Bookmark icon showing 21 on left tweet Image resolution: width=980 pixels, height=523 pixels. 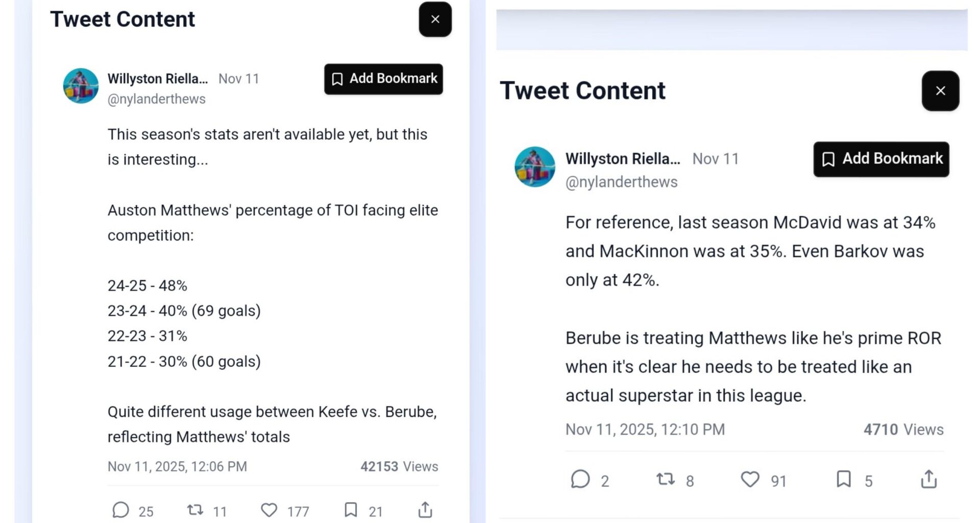point(351,510)
